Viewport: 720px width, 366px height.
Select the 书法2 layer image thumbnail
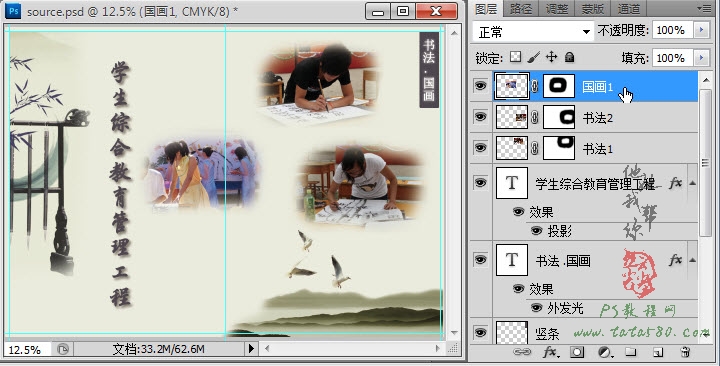point(512,118)
